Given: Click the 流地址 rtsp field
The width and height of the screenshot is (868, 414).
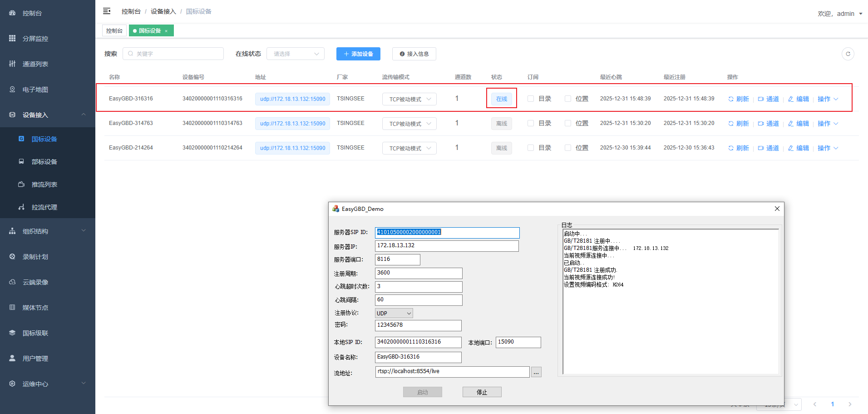Looking at the screenshot, I should click(452, 372).
